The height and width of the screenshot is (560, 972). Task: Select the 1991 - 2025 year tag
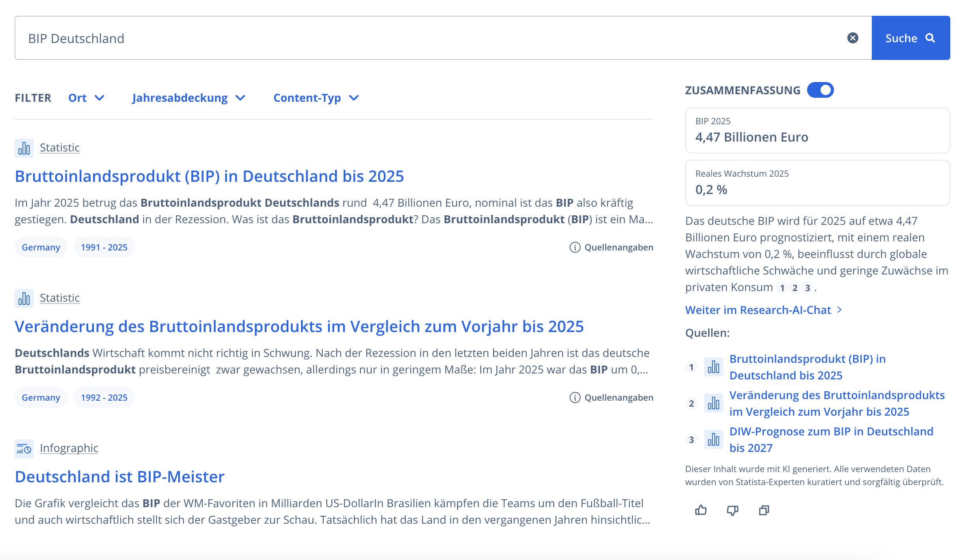tap(104, 247)
